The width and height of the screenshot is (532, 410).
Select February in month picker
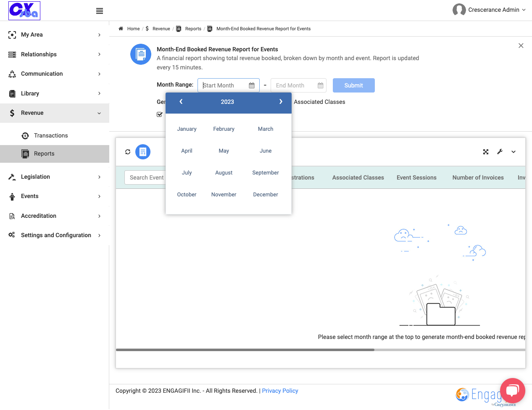224,129
